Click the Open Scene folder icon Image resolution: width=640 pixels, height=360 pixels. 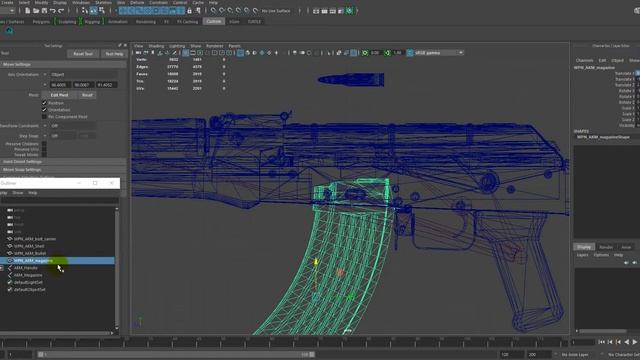[36, 11]
